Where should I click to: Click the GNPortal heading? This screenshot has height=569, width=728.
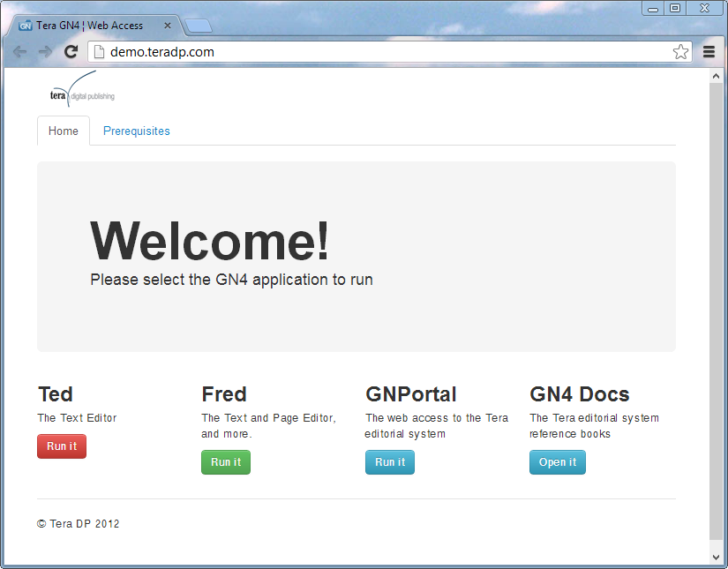tap(411, 394)
